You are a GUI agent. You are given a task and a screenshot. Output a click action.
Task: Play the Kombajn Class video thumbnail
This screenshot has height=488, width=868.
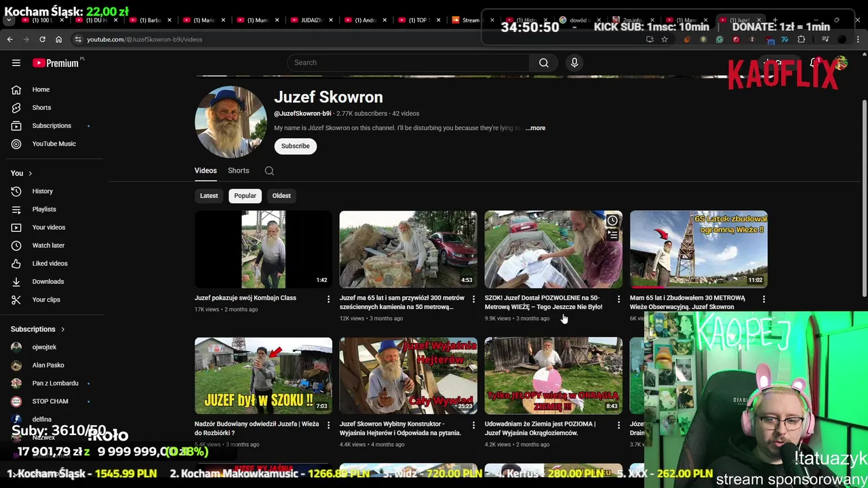pos(263,249)
